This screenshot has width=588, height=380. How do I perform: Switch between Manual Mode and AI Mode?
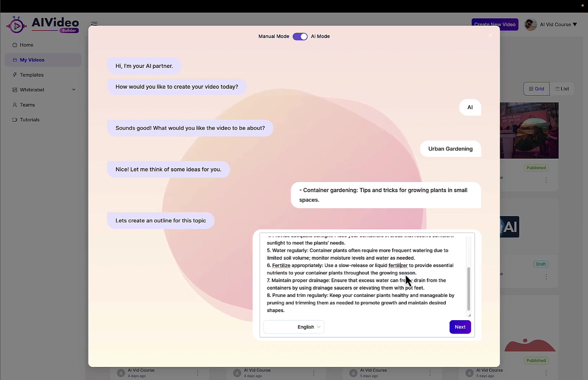coord(300,37)
